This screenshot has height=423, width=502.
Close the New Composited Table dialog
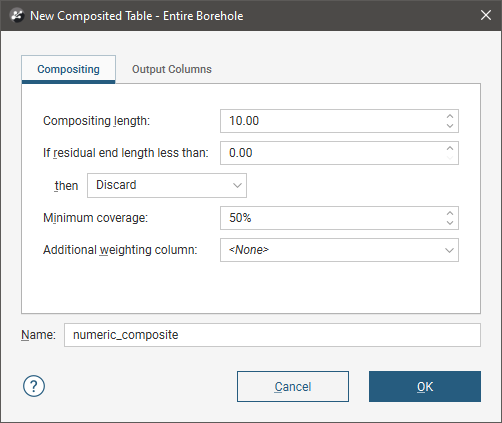coord(486,15)
